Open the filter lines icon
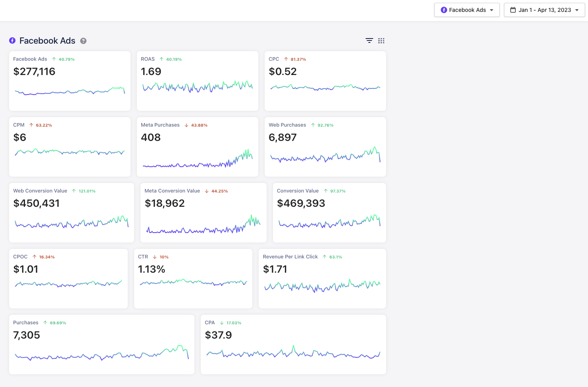The image size is (588, 387). [369, 40]
